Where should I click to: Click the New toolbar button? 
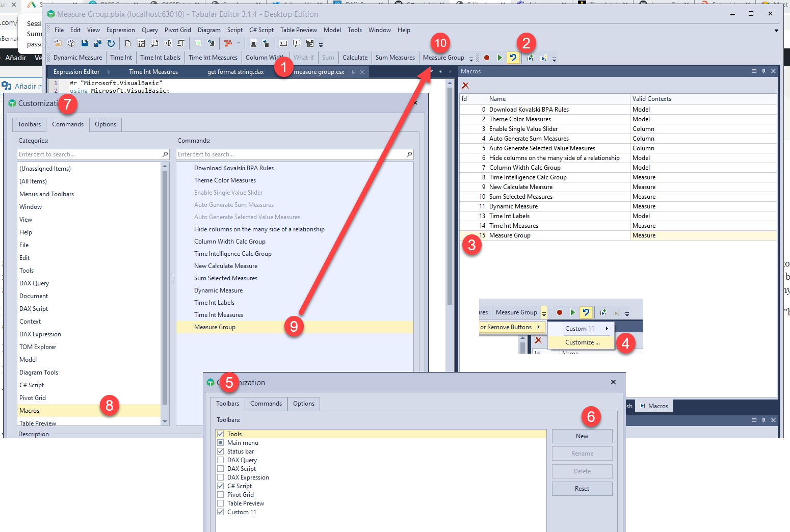[x=582, y=436]
